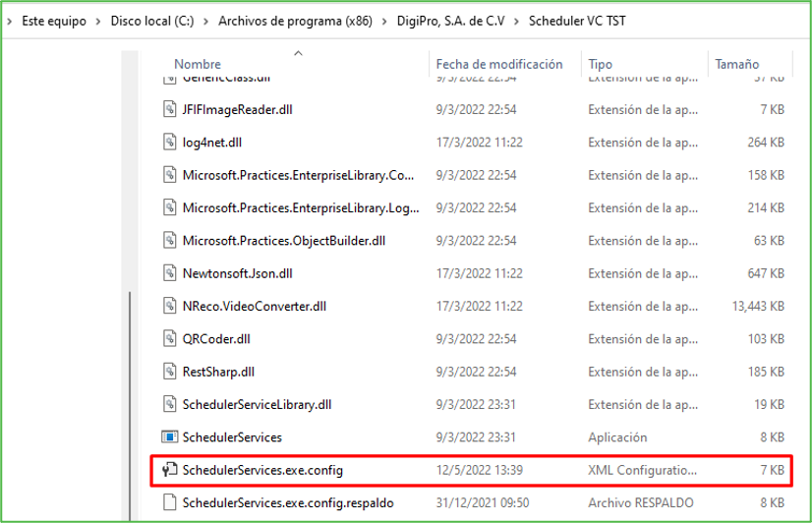The image size is (812, 523).
Task: Select the SchedulerServices.exe.config file icon
Action: click(169, 471)
